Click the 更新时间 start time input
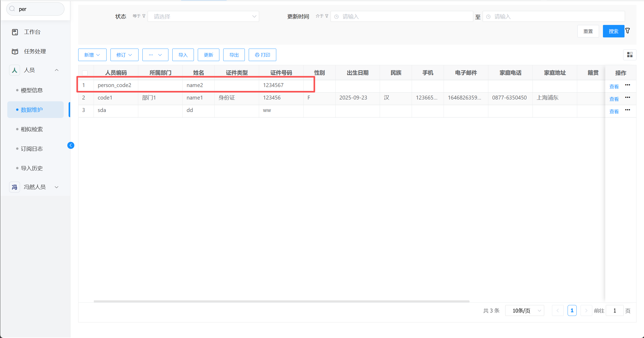This screenshot has width=644, height=338. tap(402, 16)
